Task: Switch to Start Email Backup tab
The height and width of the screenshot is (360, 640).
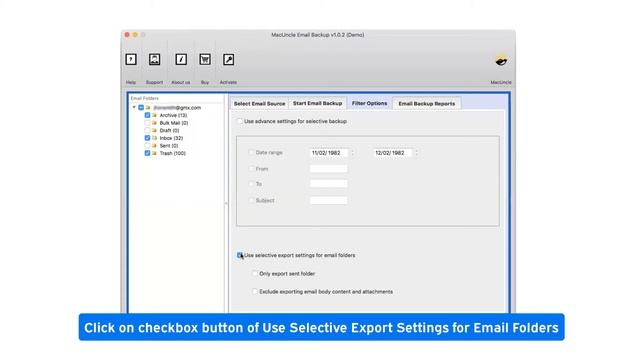Action: click(318, 103)
